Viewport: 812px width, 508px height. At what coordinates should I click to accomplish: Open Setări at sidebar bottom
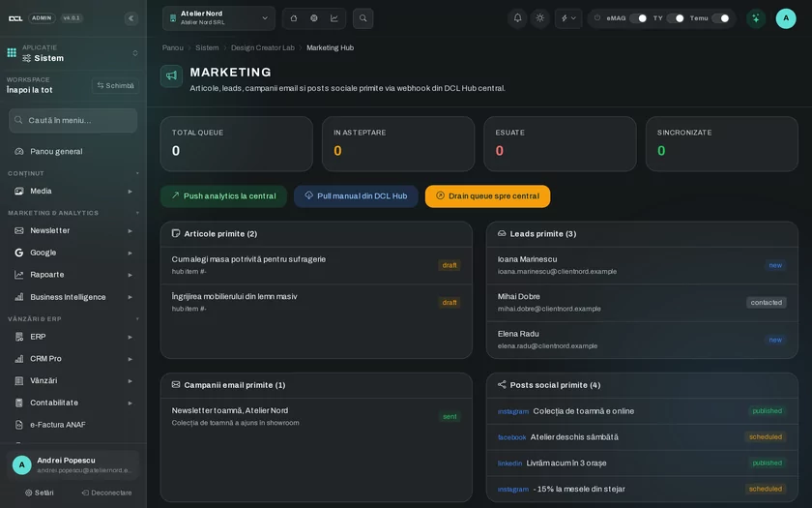coord(40,493)
